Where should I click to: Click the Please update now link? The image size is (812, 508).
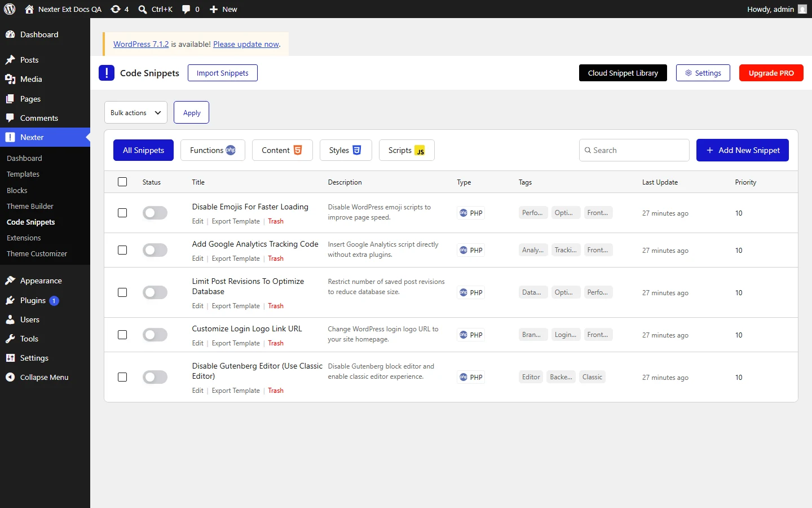(246, 44)
